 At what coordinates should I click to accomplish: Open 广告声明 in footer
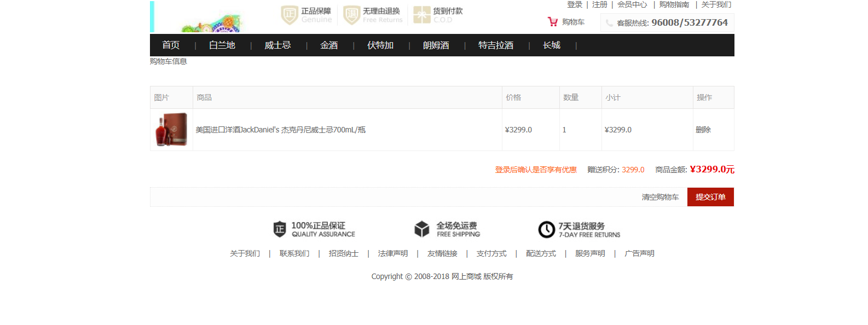(639, 253)
